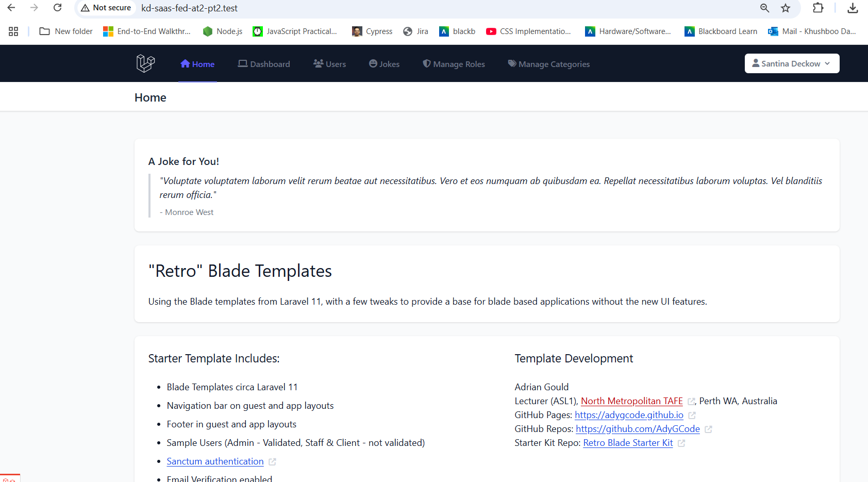The image size is (868, 482).
Task: Open browser downloads icon
Action: (853, 8)
